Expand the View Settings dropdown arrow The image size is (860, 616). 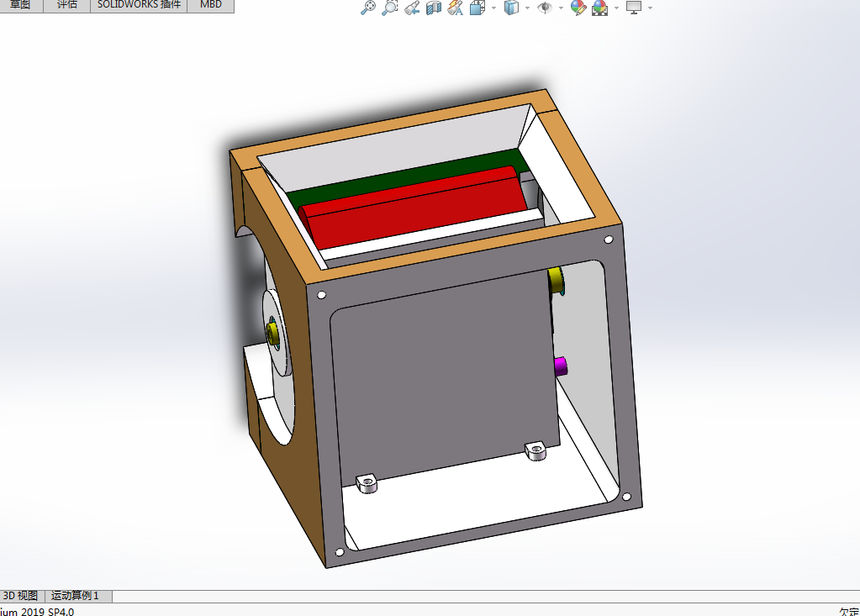point(650,8)
